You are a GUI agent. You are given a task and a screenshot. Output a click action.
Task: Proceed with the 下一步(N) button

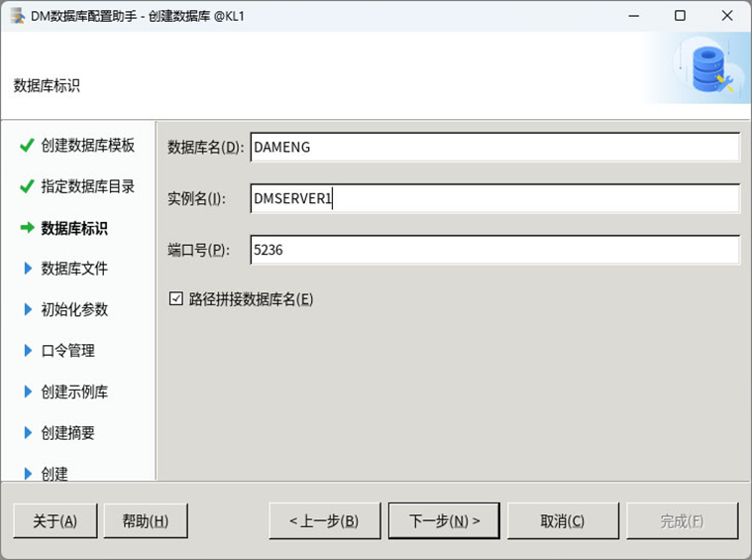[444, 521]
